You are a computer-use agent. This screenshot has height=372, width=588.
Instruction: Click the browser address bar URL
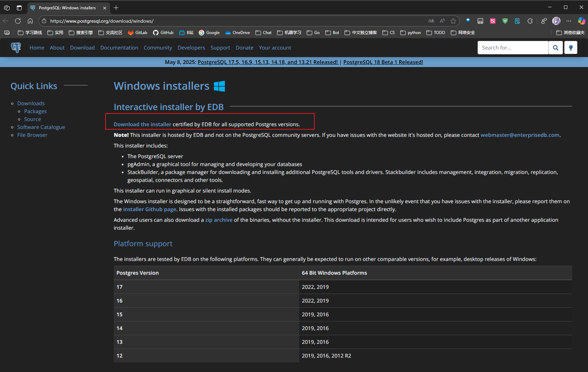pyautogui.click(x=102, y=21)
